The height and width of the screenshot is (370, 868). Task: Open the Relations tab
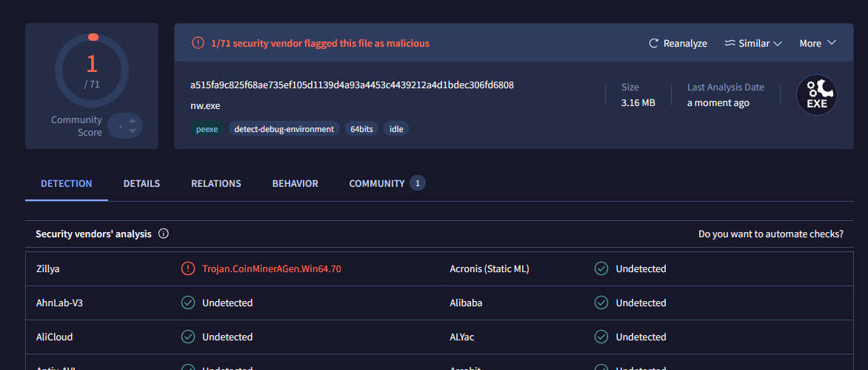216,183
